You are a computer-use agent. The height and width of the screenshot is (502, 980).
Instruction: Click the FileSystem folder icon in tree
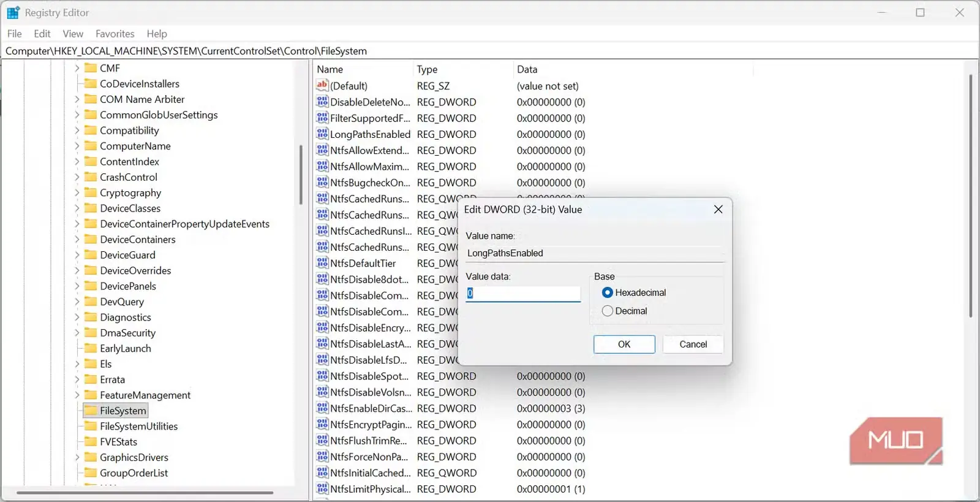[x=91, y=410]
